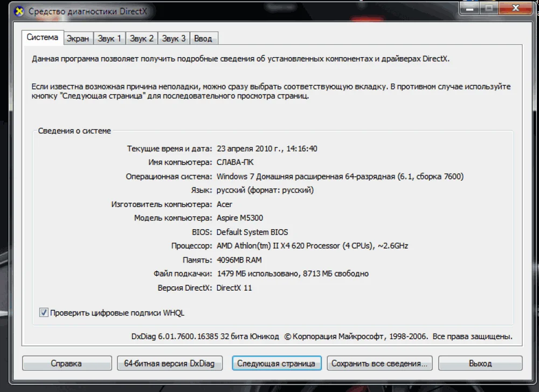The height and width of the screenshot is (392, 539).
Task: Launch the 64-битная версия DxDiag button
Action: (x=169, y=363)
